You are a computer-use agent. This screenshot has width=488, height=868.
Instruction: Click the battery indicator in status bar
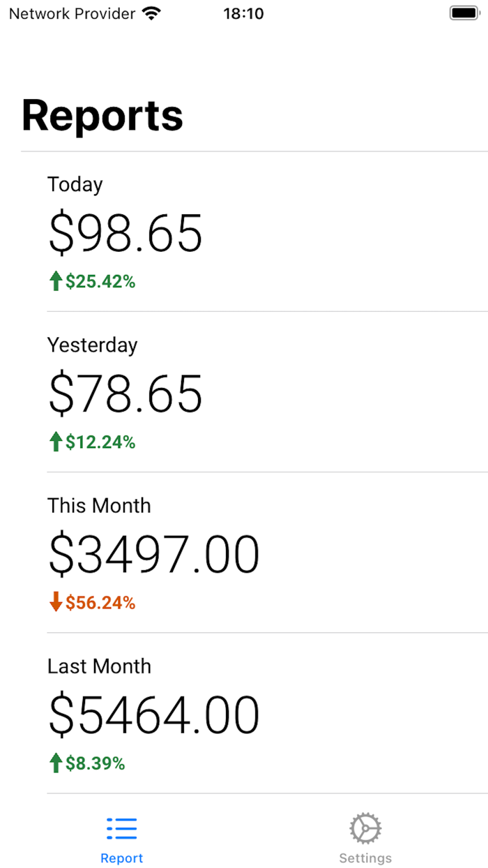click(x=464, y=12)
